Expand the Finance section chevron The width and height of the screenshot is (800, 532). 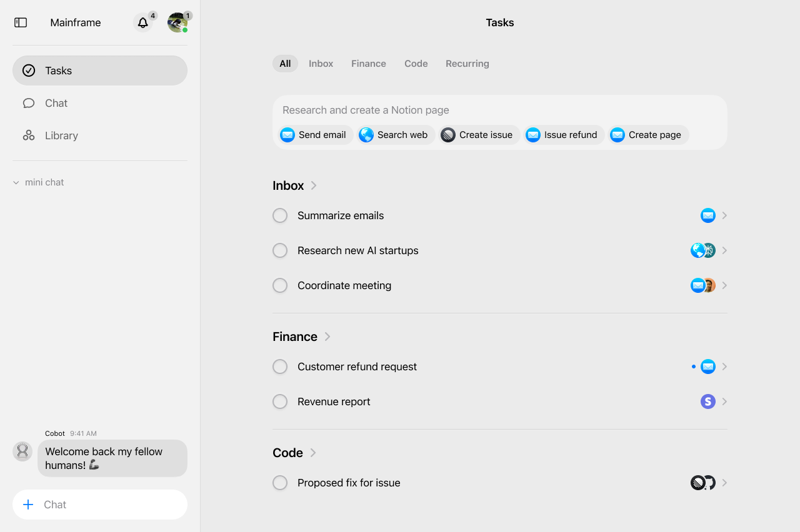click(327, 337)
